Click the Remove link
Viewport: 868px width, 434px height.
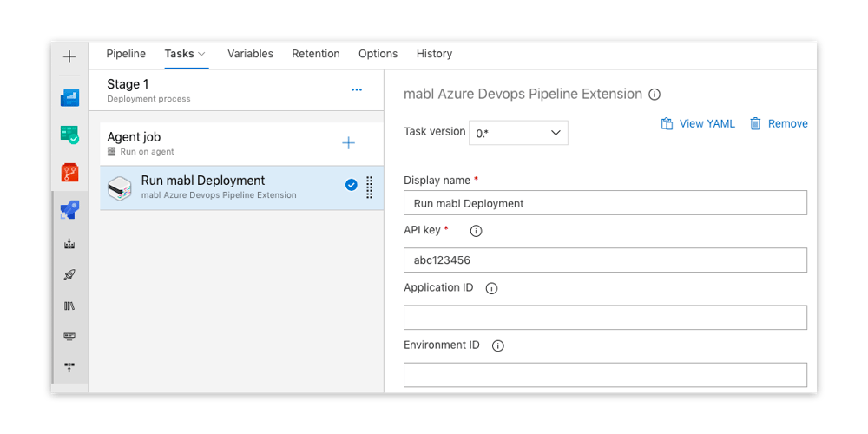[788, 123]
